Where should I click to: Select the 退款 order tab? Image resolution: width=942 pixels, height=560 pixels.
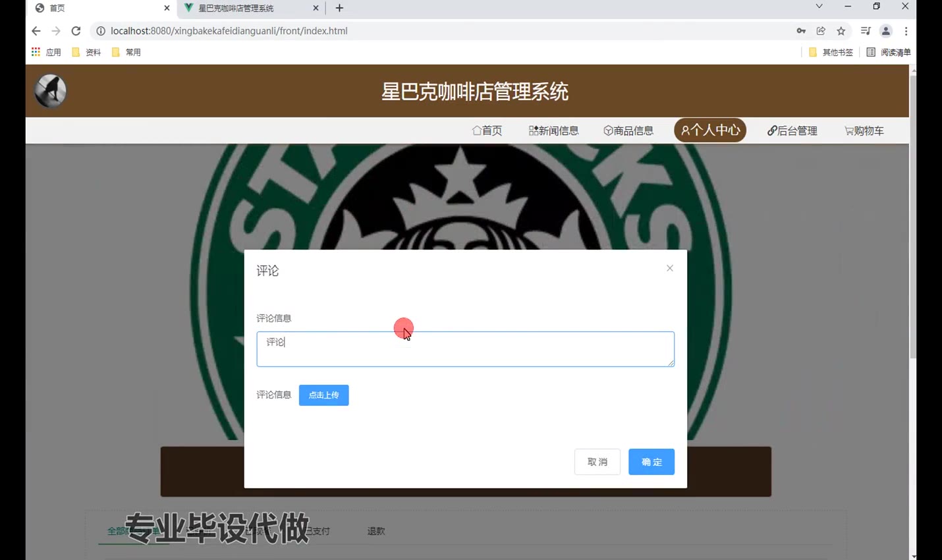[376, 531]
